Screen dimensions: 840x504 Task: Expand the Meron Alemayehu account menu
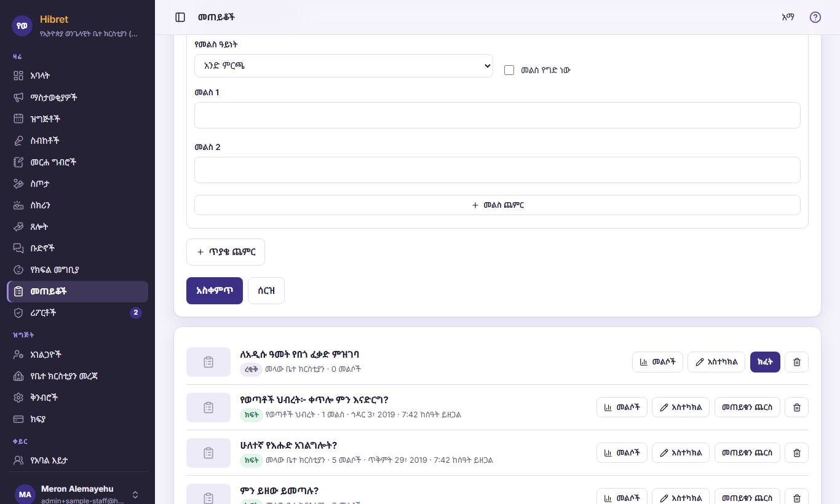[x=77, y=494]
